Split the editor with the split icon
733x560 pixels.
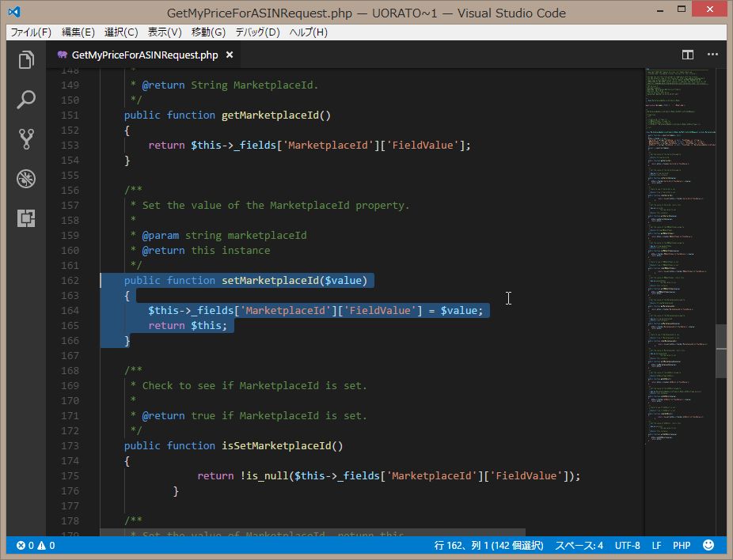click(x=688, y=55)
